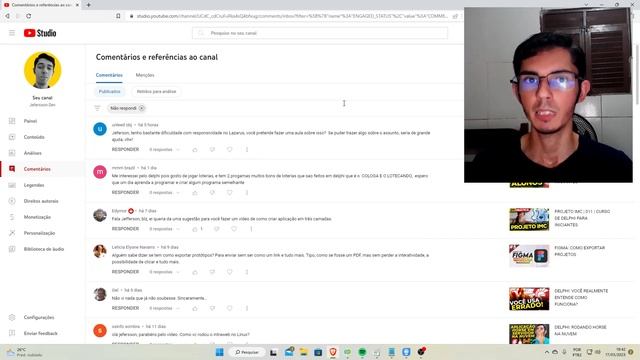The image size is (640, 360).
Task: Open the Windows Start button
Action: (x=220, y=352)
